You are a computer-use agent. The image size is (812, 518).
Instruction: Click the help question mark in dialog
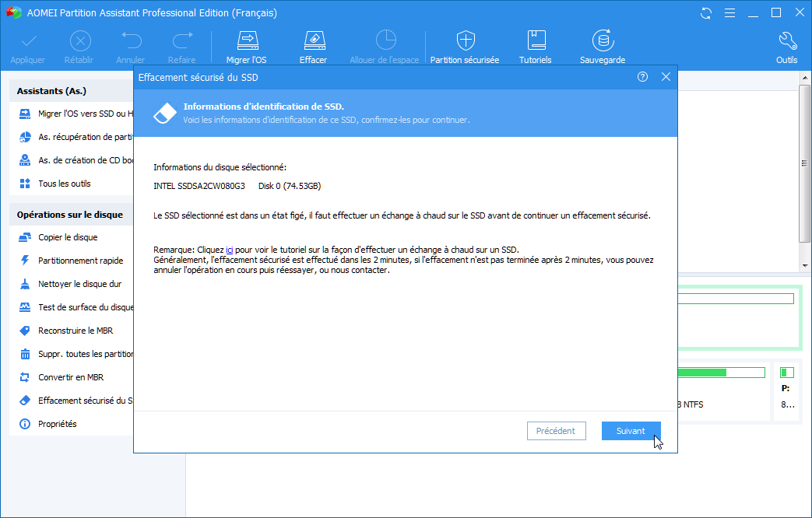(x=642, y=77)
